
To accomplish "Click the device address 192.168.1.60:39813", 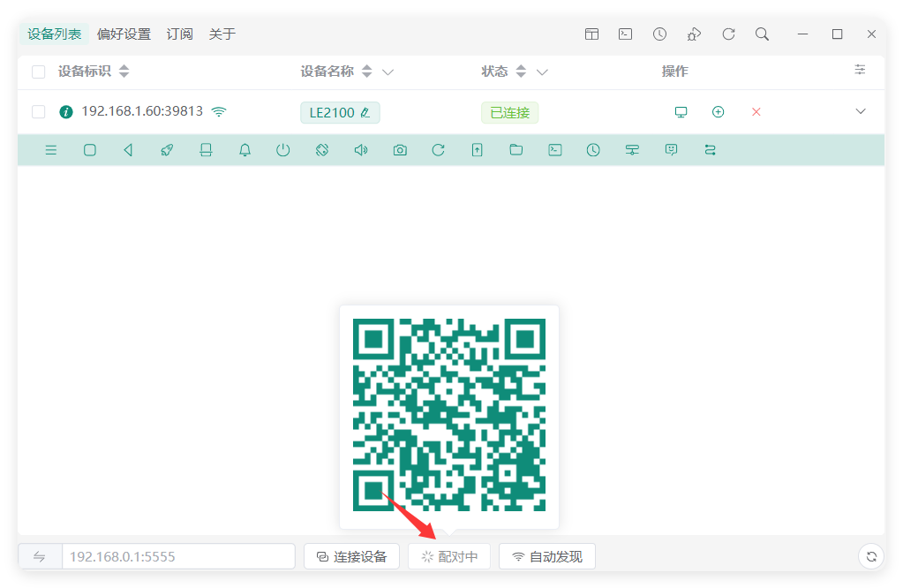I will click(x=142, y=111).
